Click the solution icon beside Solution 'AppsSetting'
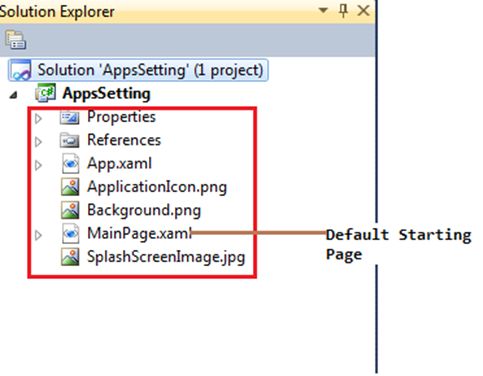483x376 pixels. pyautogui.click(x=21, y=70)
